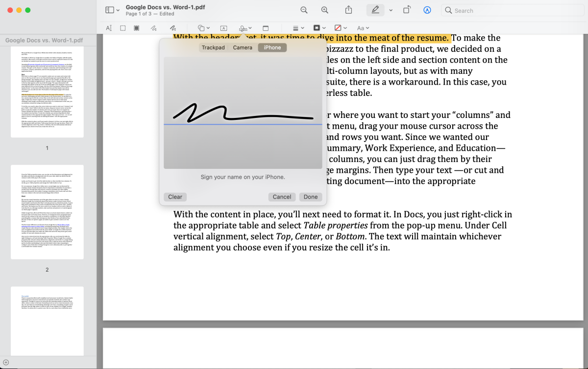Viewport: 588px width, 369px height.
Task: Open the sidebar view options chevron
Action: [x=118, y=10]
